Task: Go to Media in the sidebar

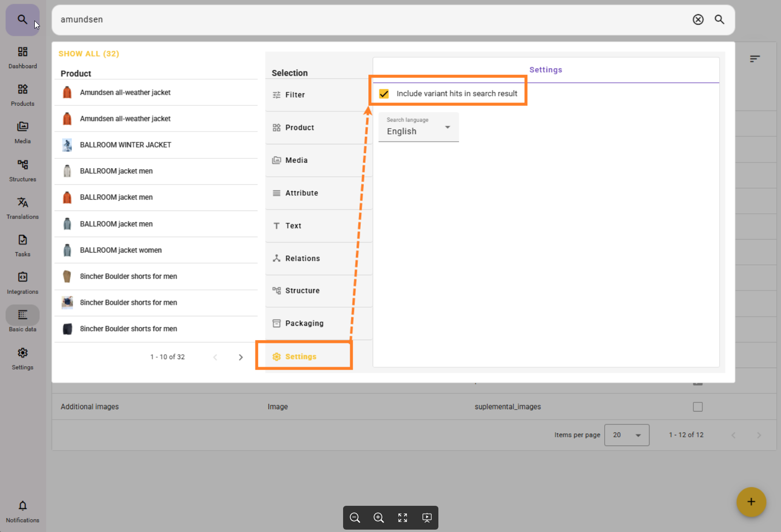Action: click(22, 132)
